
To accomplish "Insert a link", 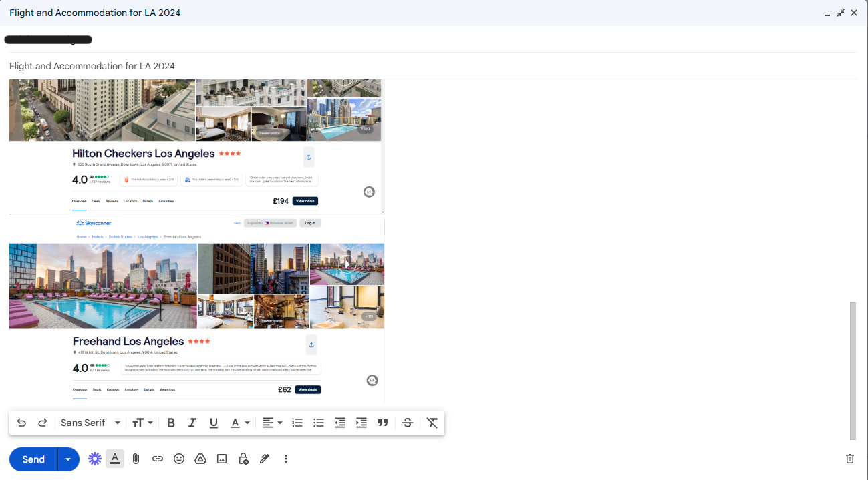I will (158, 459).
